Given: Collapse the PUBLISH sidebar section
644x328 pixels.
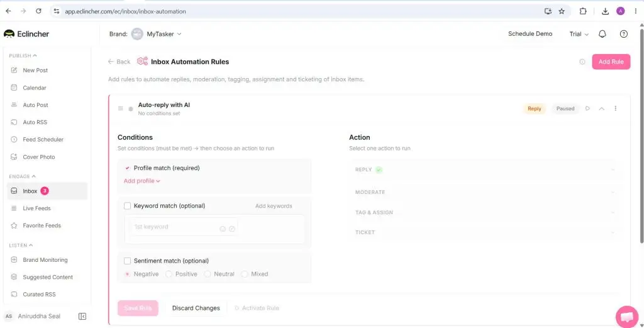Looking at the screenshot, I should (23, 55).
